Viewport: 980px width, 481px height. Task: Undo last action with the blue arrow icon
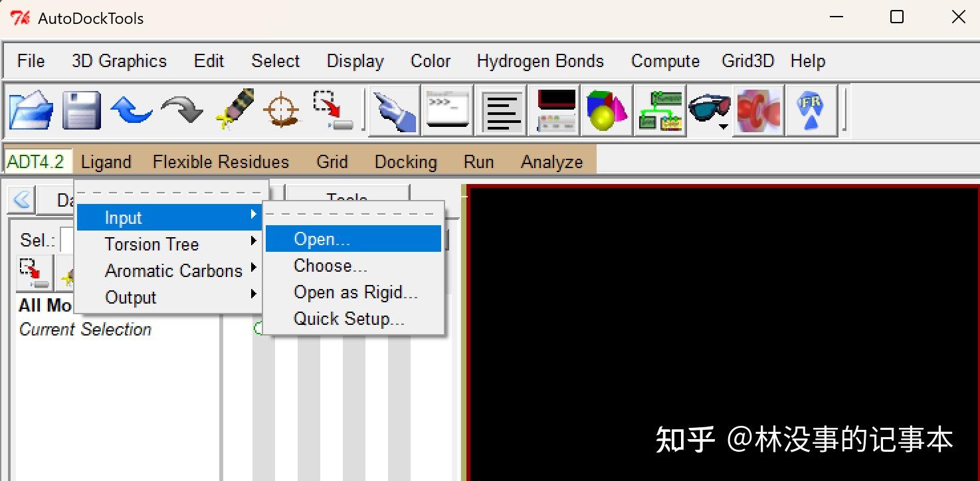132,110
